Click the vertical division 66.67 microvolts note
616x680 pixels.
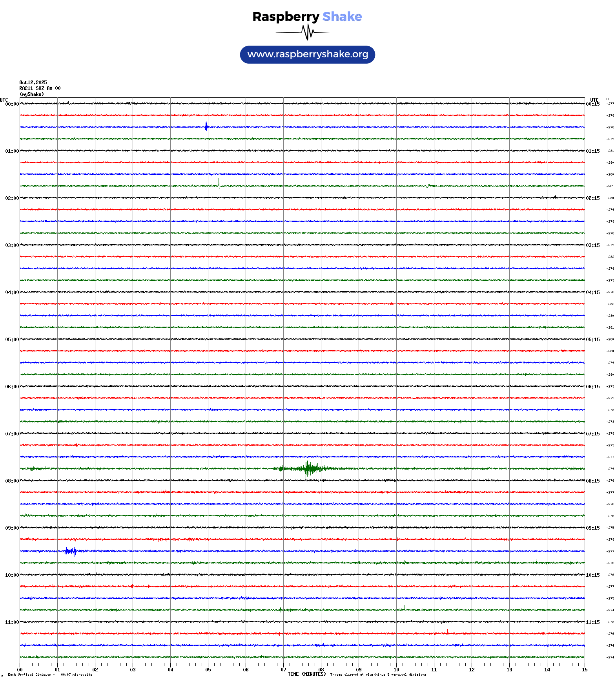click(50, 675)
